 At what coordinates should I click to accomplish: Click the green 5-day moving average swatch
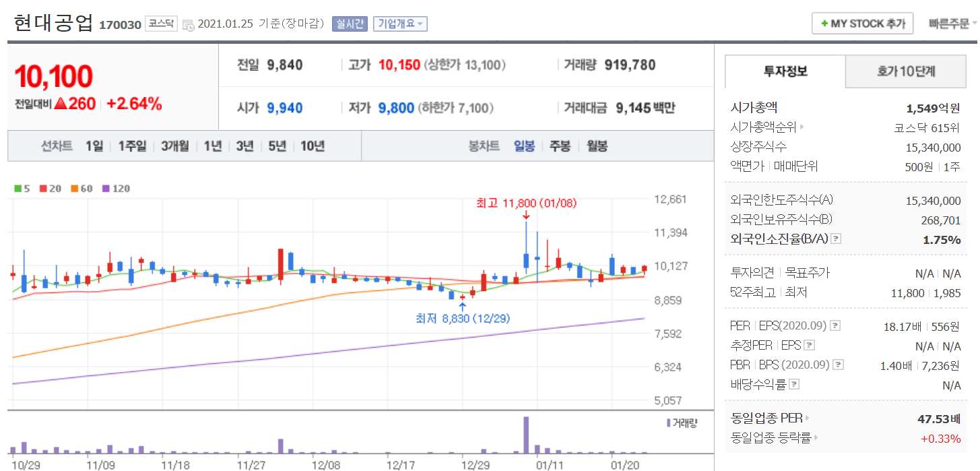pyautogui.click(x=18, y=189)
